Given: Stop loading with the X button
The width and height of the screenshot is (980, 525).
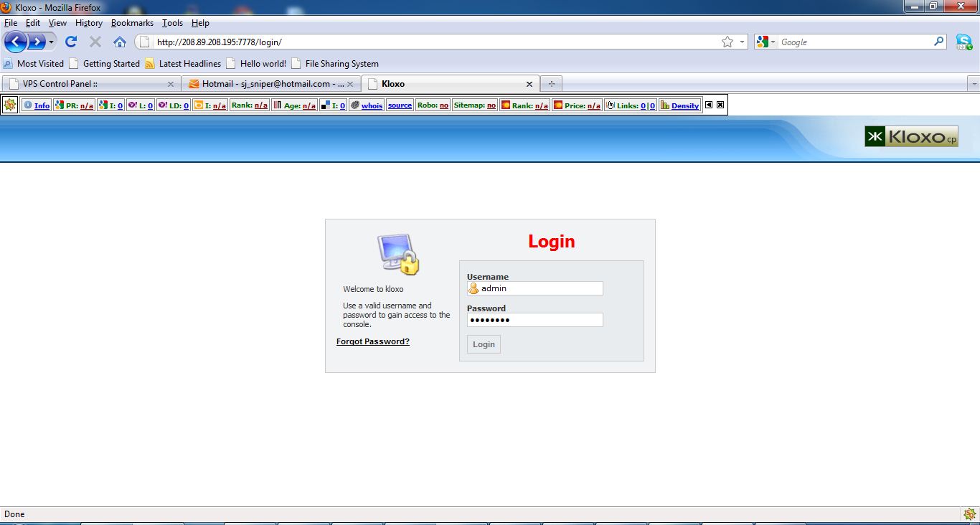Looking at the screenshot, I should [95, 42].
